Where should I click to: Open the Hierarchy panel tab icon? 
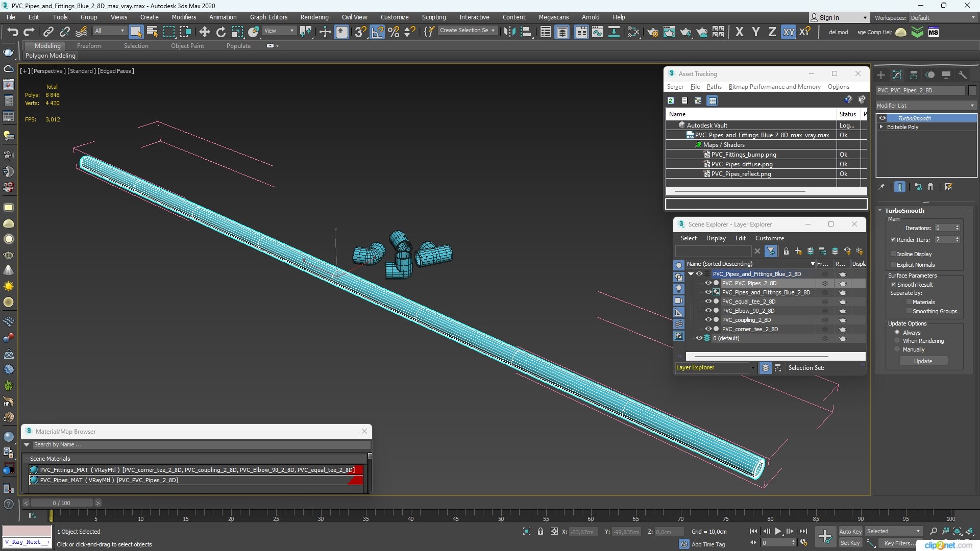[914, 75]
